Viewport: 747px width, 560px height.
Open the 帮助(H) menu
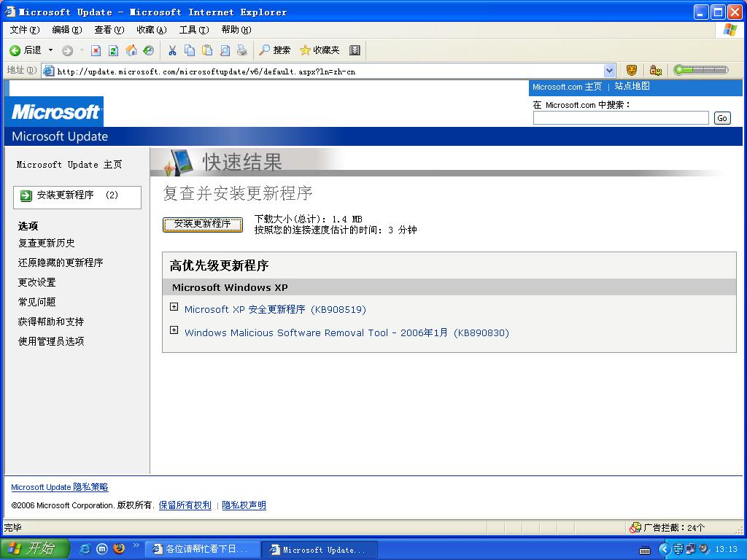[x=236, y=30]
